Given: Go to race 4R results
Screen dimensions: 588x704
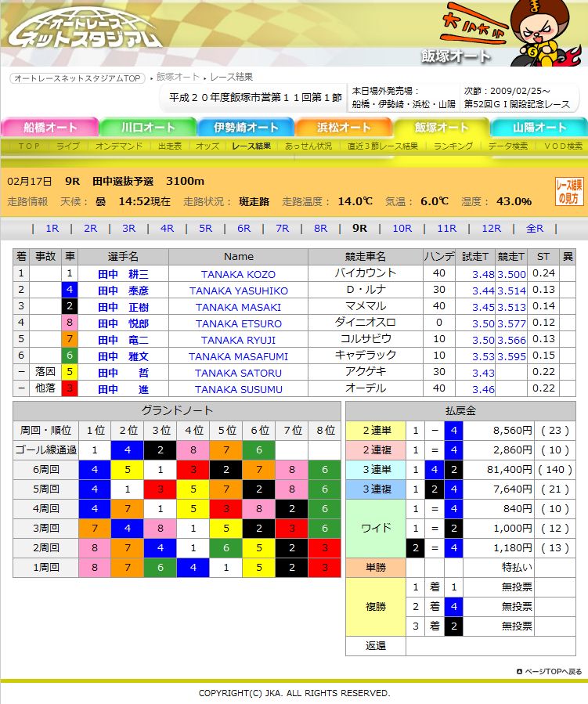Looking at the screenshot, I should 167,229.
